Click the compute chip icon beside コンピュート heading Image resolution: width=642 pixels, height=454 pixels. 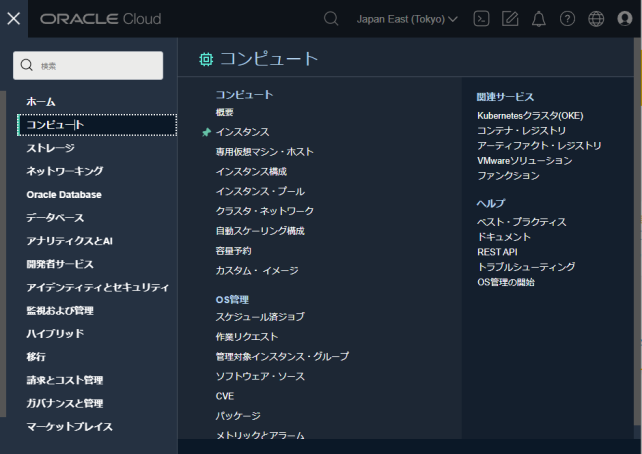[x=206, y=59]
